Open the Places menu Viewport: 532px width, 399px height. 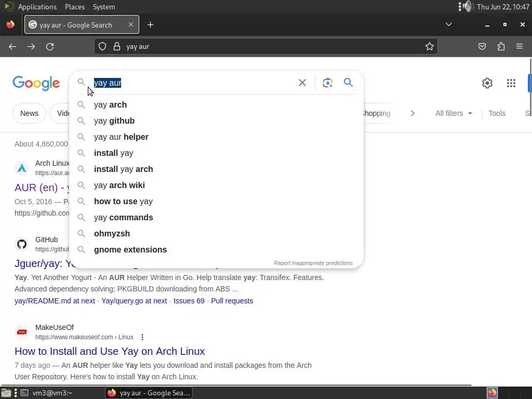75,7
